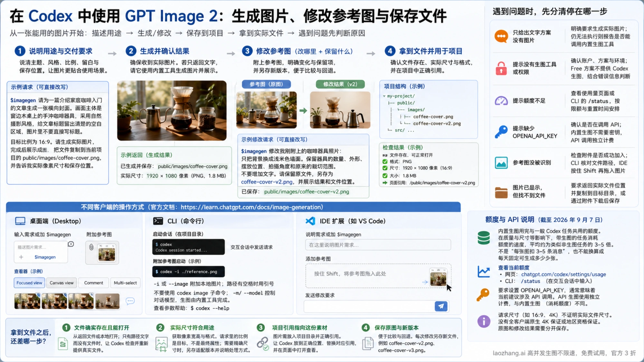This screenshot has height=362, width=644.
Task: Switch to the Canvas view tab
Action: (61, 283)
